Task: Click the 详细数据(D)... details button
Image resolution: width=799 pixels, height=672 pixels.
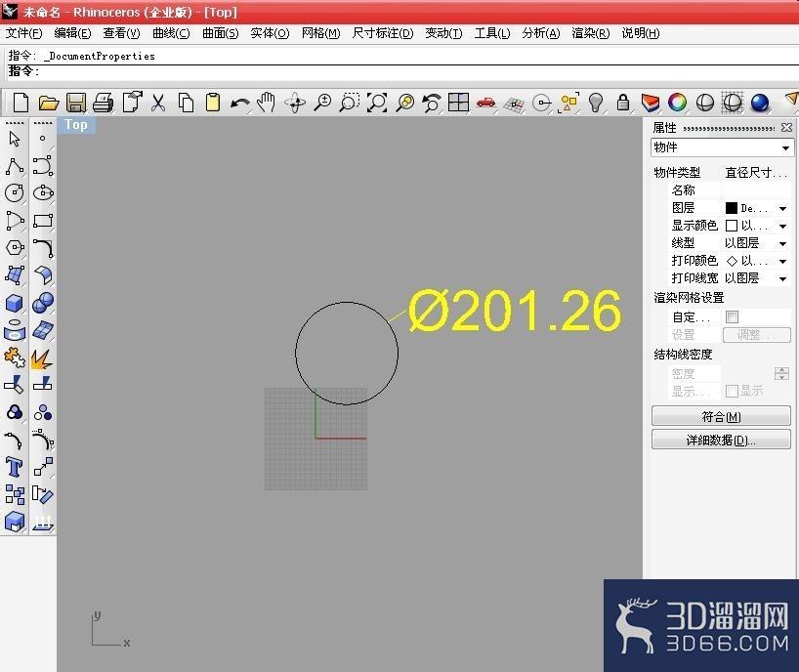Action: point(721,440)
